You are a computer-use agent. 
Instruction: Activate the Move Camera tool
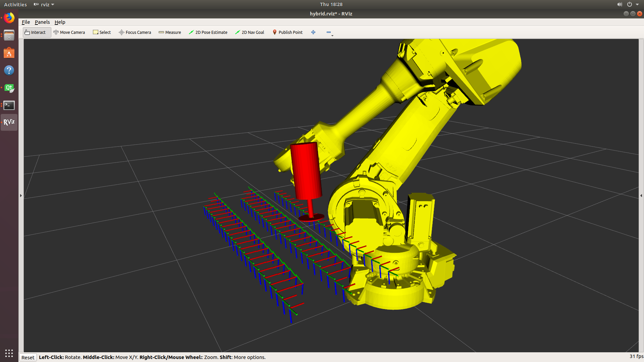tap(69, 32)
